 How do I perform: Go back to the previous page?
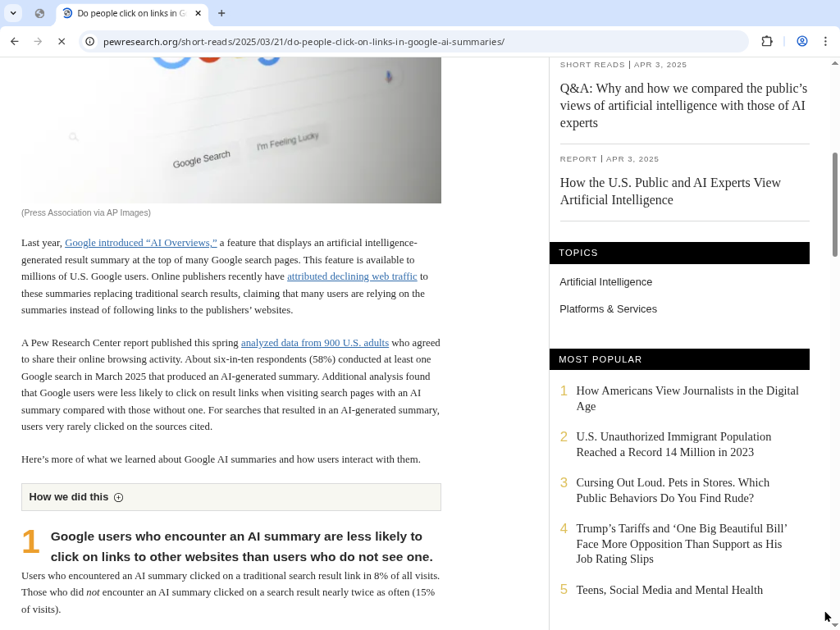tap(15, 41)
